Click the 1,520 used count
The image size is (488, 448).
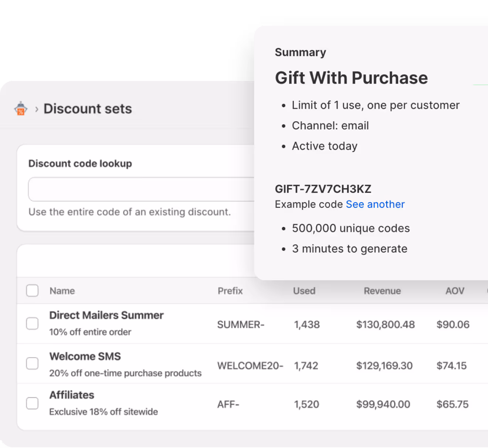(306, 404)
